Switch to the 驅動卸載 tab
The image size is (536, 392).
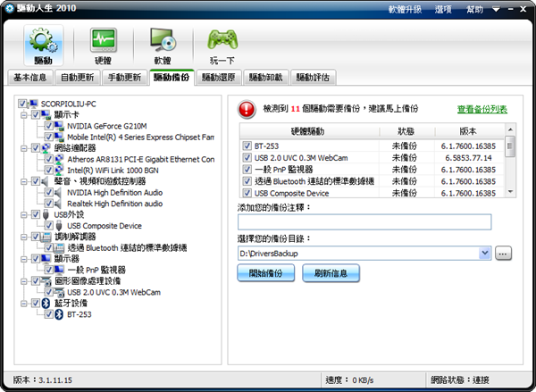click(x=265, y=78)
